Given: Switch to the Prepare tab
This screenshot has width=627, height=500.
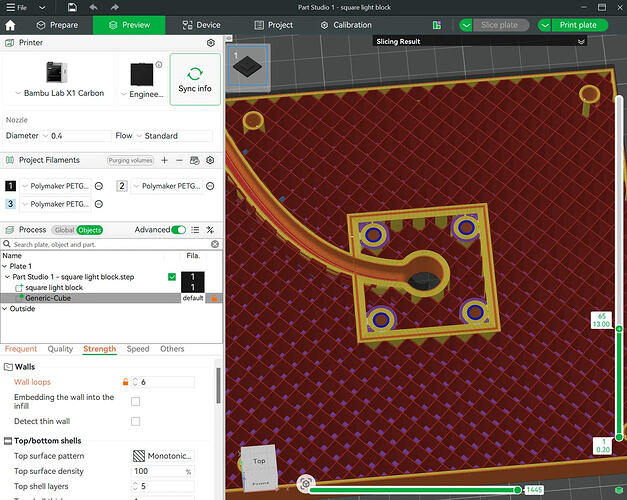Looking at the screenshot, I should 57,25.
